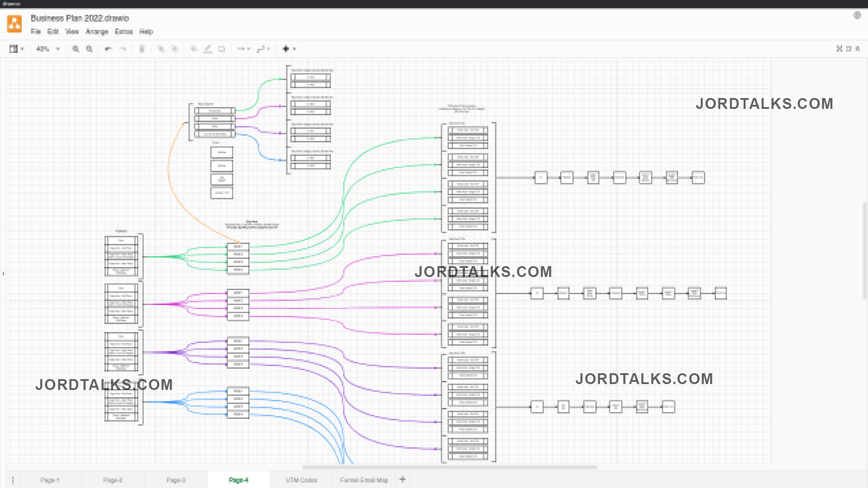Add a new page with the plus button
Screen dimensions: 868x488
(x=402, y=479)
